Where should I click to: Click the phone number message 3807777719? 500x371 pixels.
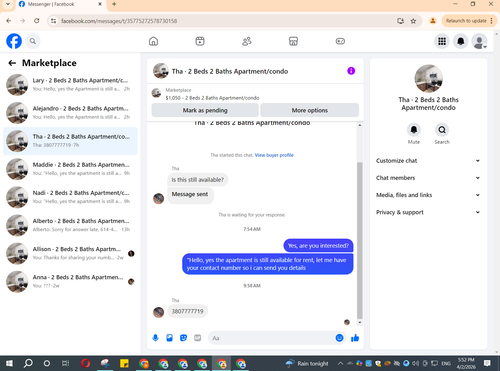187,311
